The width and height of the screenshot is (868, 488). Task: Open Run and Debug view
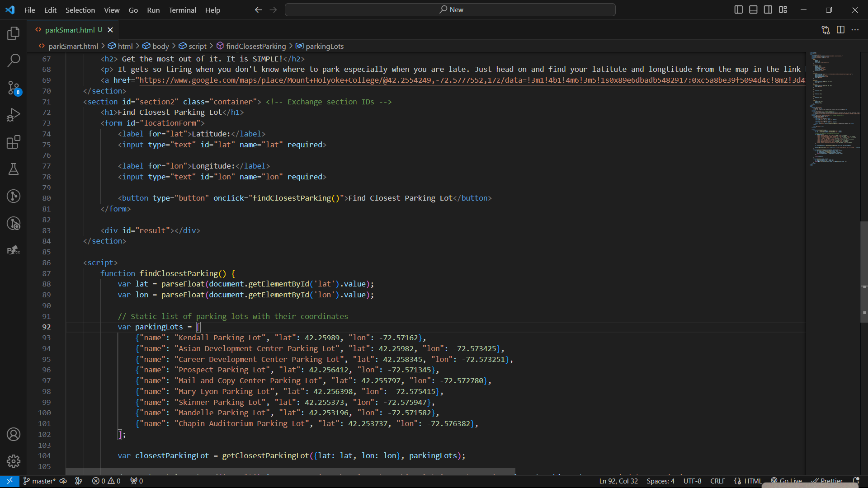click(x=14, y=115)
